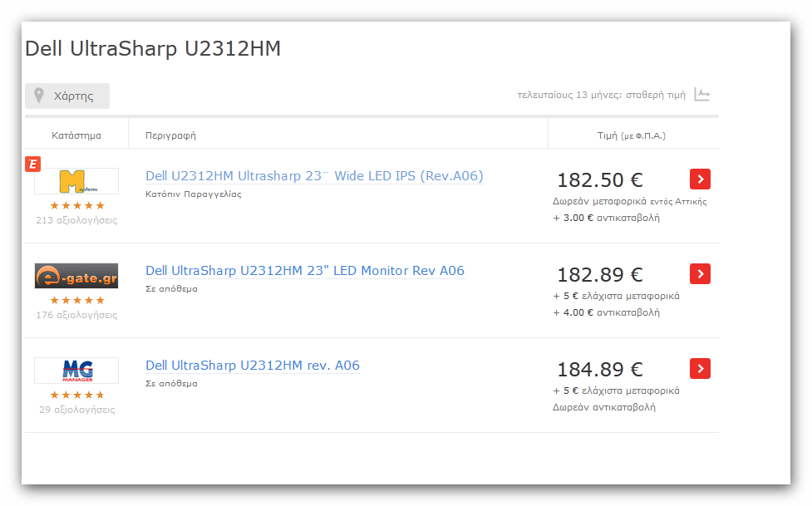Open the Dell UltraSharp U2312HM 23" LED Monitor link
The image size is (812, 506).
tap(305, 271)
